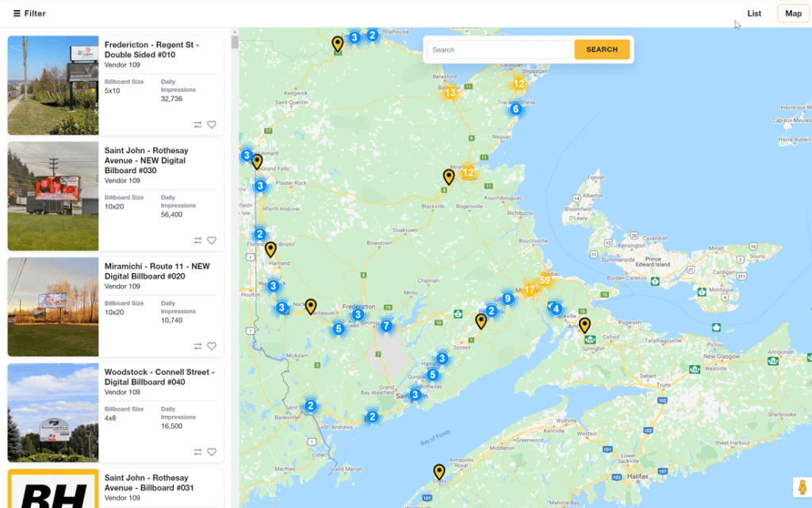Image resolution: width=812 pixels, height=508 pixels.
Task: Open the Street View pegman icon
Action: pos(802,488)
